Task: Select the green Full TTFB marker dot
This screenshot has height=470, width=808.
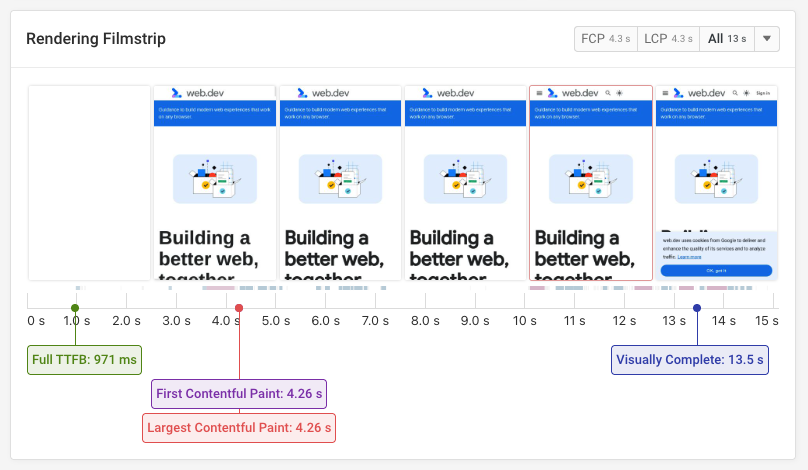Action: [75, 308]
